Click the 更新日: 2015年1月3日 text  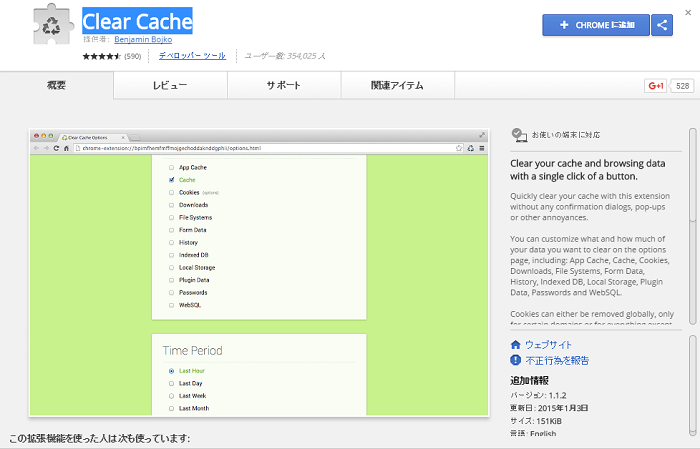tap(549, 408)
